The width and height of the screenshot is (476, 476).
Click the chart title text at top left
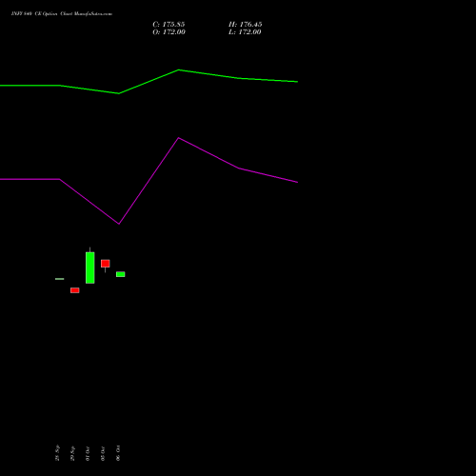tap(62, 14)
